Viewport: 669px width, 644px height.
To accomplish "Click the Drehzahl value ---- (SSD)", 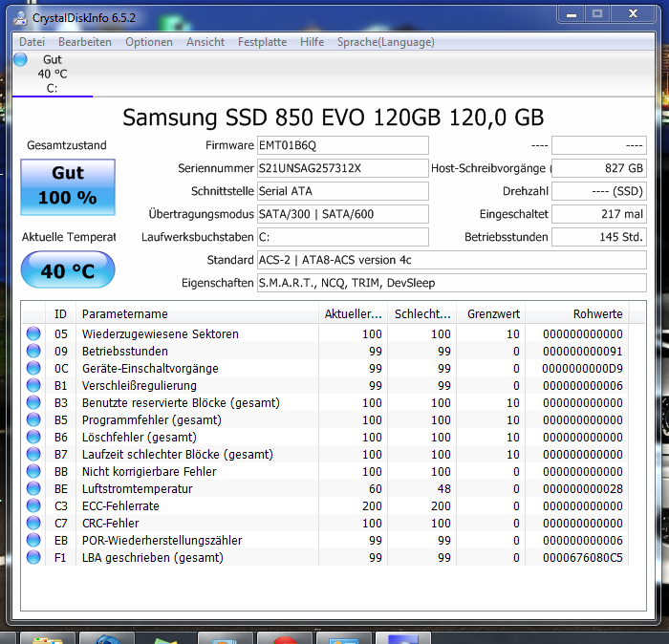I will pyautogui.click(x=599, y=191).
